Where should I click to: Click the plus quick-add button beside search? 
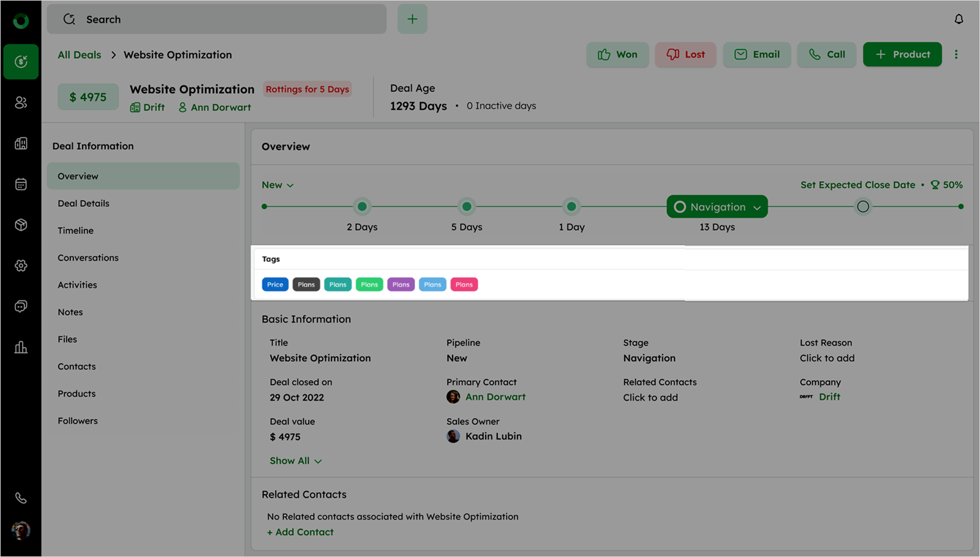[x=412, y=20]
